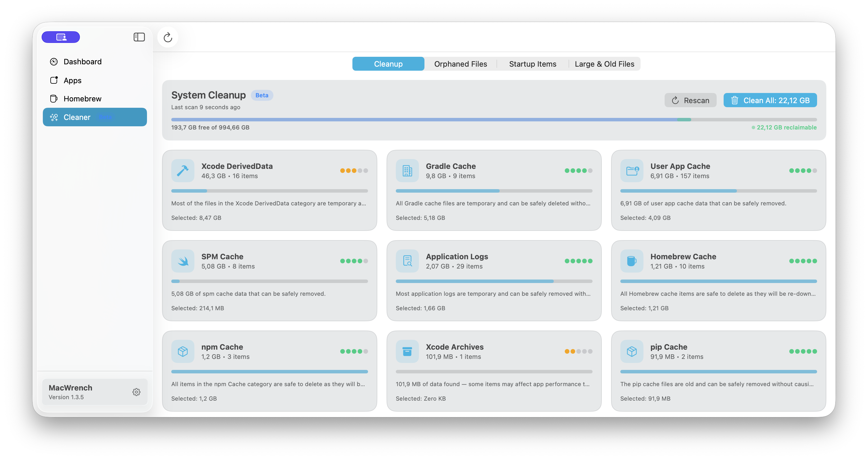The width and height of the screenshot is (868, 460).
Task: Select the Large & Old Files tab
Action: [x=604, y=64]
